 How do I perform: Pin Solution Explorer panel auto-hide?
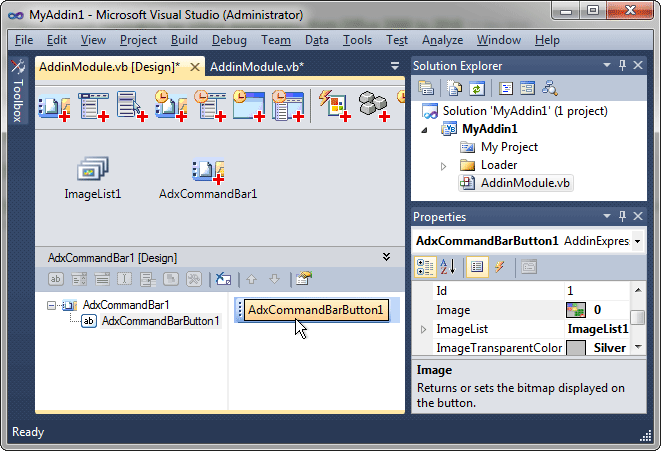pos(622,65)
